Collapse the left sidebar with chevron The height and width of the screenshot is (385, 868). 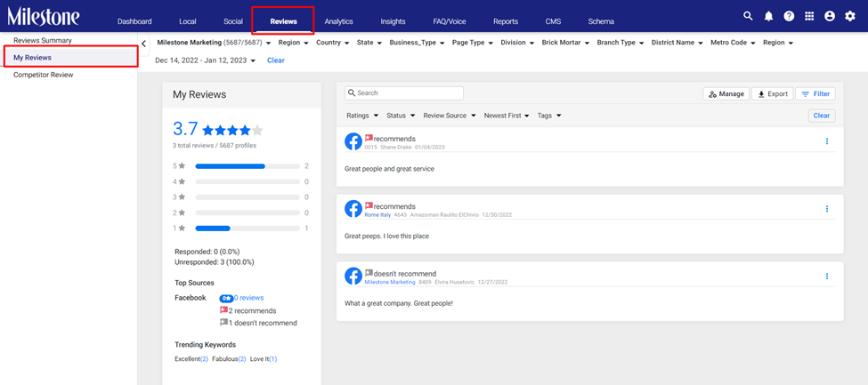pyautogui.click(x=143, y=44)
